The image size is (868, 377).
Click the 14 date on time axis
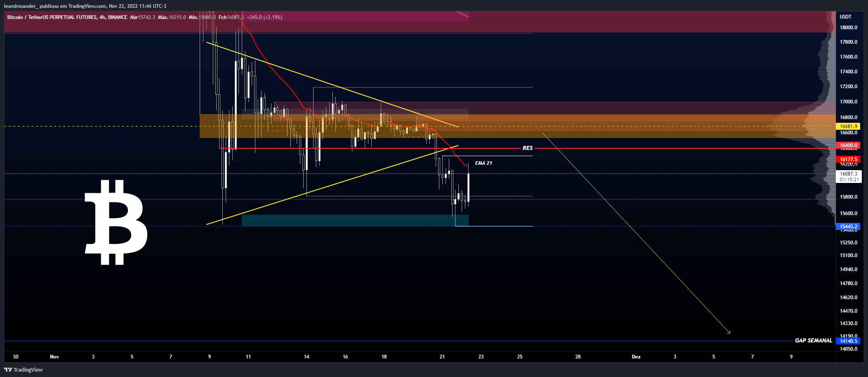point(307,357)
